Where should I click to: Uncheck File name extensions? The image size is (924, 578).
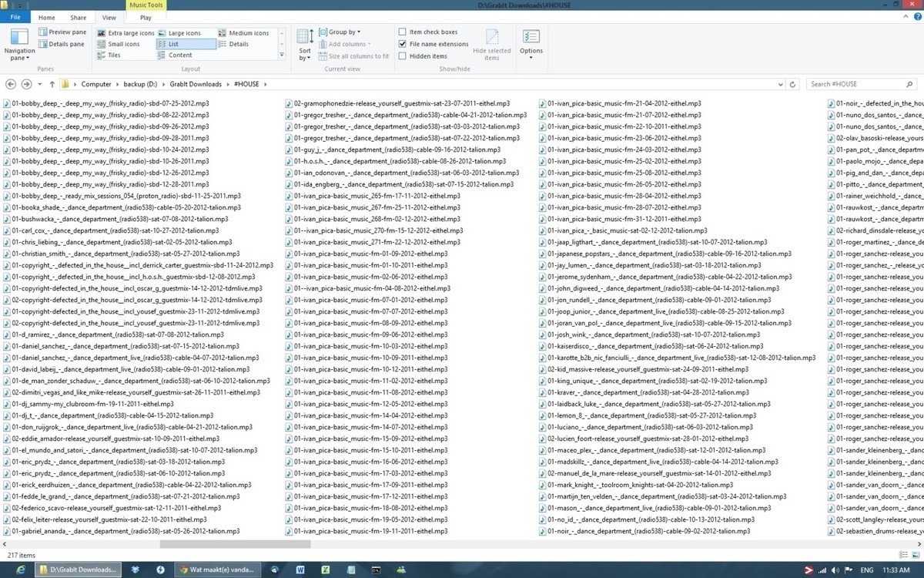coord(403,44)
